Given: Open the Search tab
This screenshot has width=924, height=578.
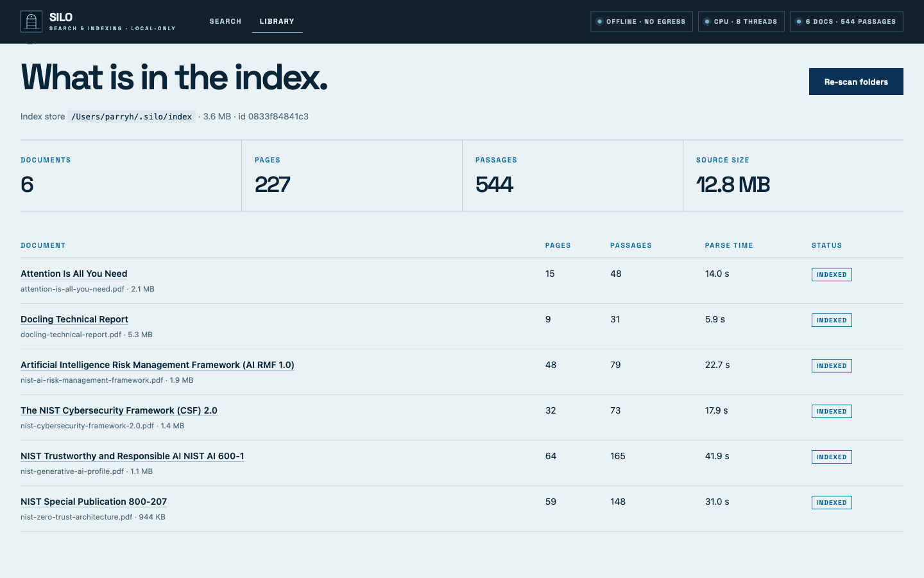Looking at the screenshot, I should click(225, 21).
